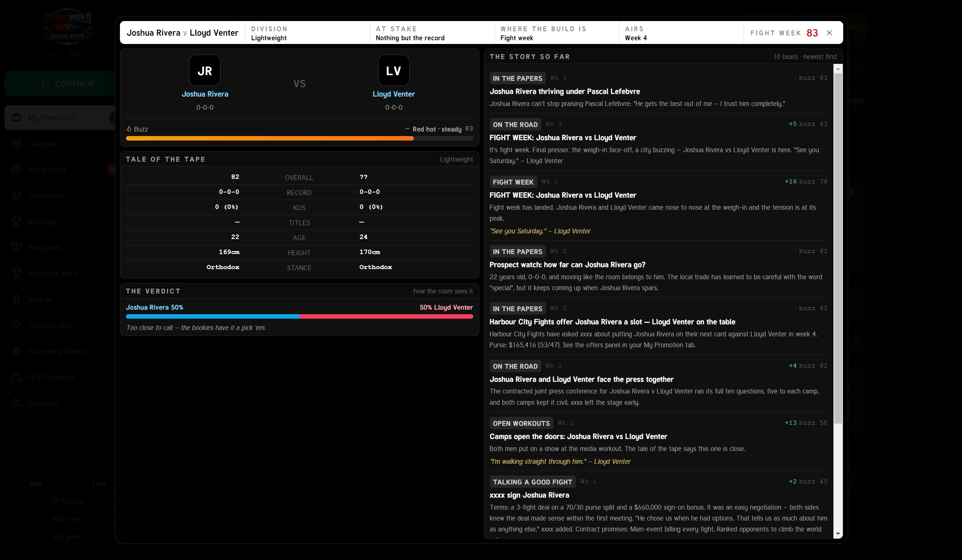Click the orange Buzz progress bar
962x560 pixels.
click(270, 139)
